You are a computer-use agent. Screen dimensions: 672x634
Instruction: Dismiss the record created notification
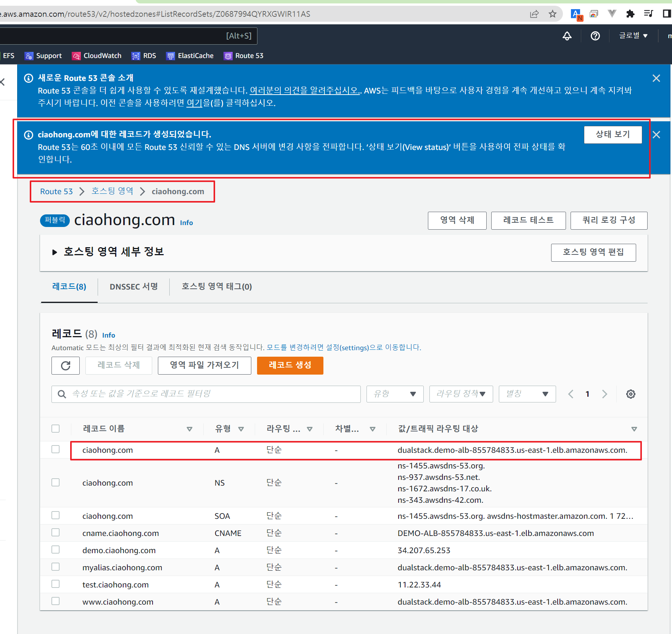(656, 135)
